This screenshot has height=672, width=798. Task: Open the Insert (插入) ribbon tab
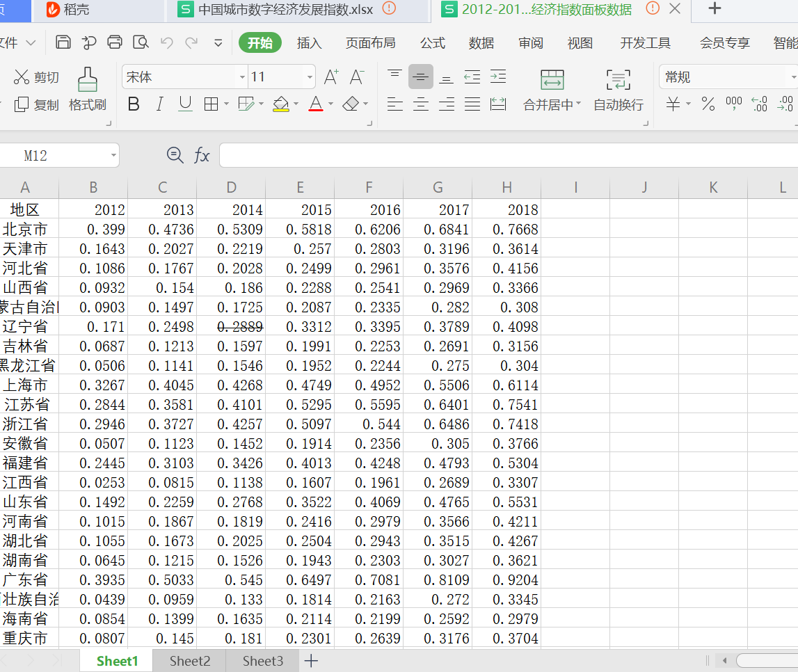coord(309,43)
